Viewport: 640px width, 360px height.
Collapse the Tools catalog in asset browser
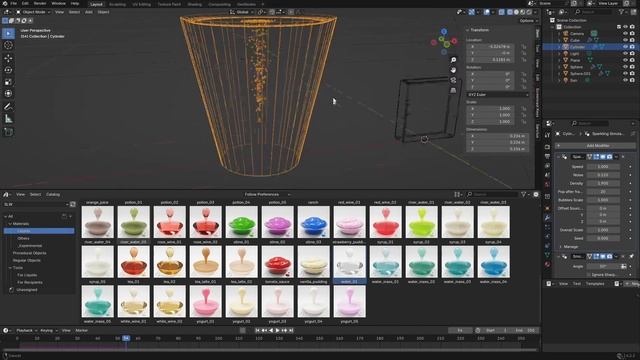point(10,268)
